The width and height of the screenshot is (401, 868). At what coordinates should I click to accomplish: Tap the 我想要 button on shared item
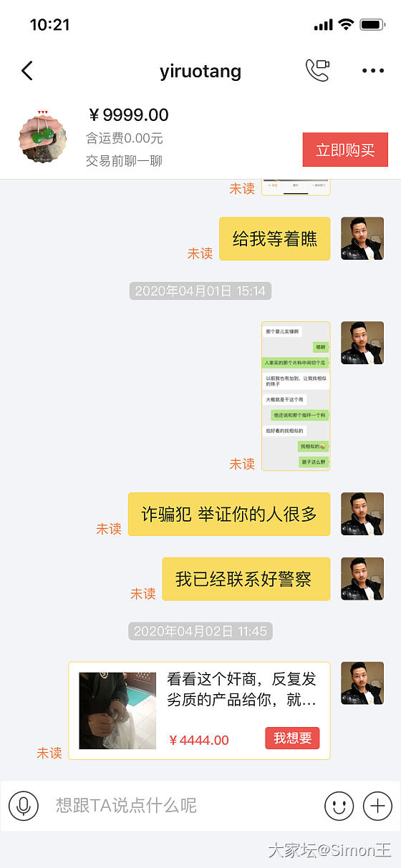coord(292,738)
